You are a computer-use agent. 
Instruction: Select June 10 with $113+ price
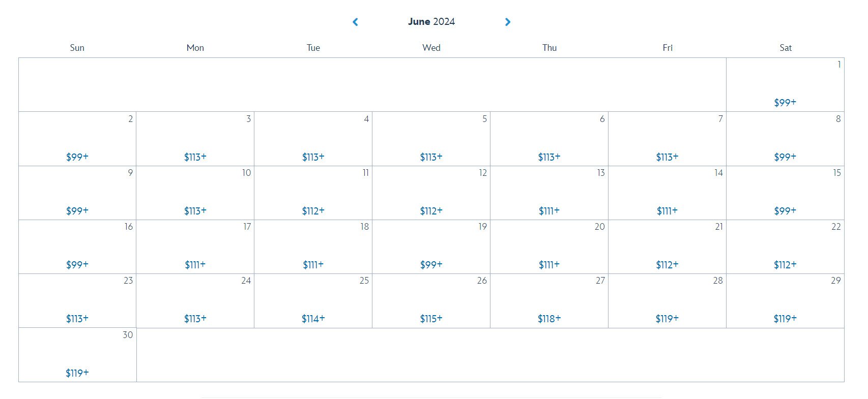coord(195,193)
